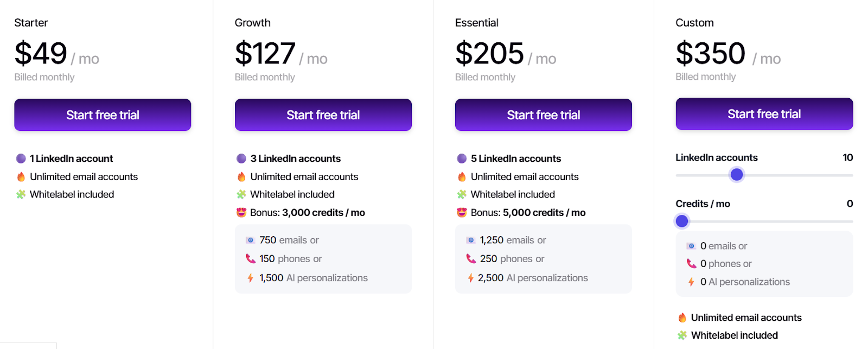Start free trial for Starter plan
This screenshot has width=868, height=349.
pos(103,115)
